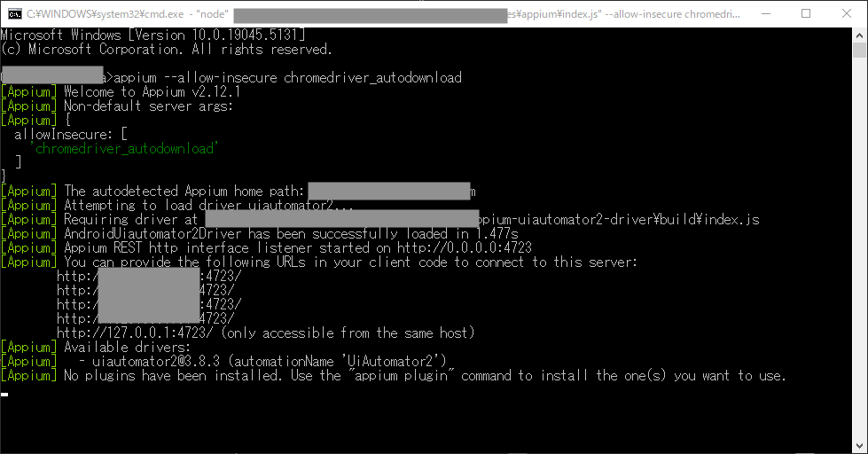Click the http://0.0.0.0:4723 listener URL

(465, 247)
